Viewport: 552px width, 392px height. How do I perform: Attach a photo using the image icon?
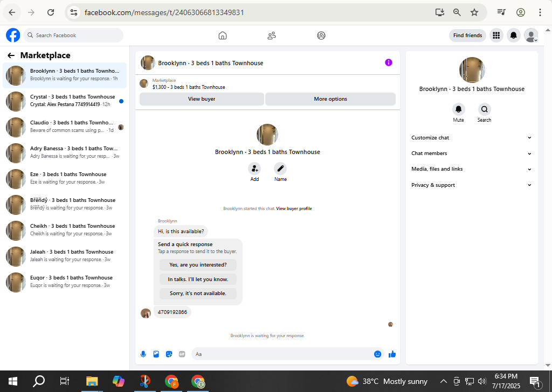[156, 354]
